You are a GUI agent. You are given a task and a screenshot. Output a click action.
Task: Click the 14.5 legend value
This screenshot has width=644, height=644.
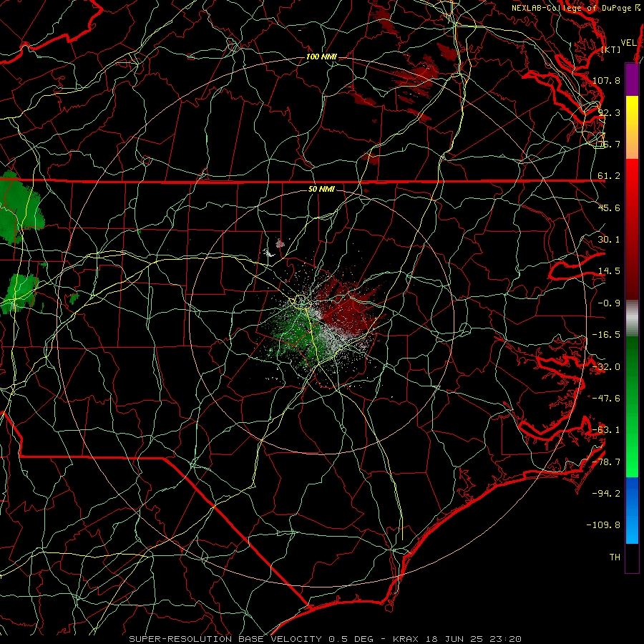pos(609,271)
